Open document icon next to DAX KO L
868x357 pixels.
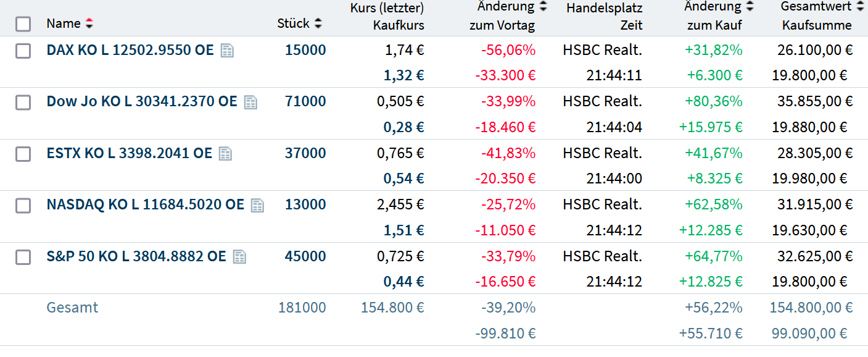coord(227,51)
